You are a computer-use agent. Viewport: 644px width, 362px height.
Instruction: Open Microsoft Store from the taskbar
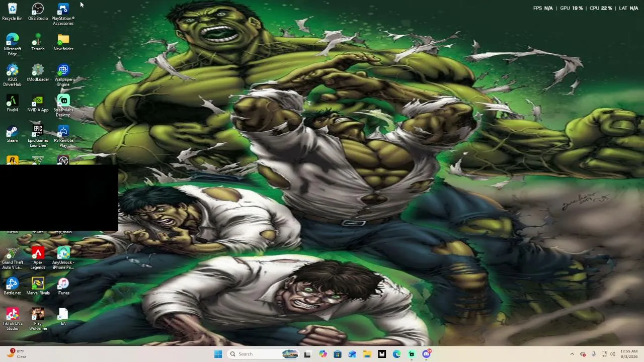click(337, 354)
